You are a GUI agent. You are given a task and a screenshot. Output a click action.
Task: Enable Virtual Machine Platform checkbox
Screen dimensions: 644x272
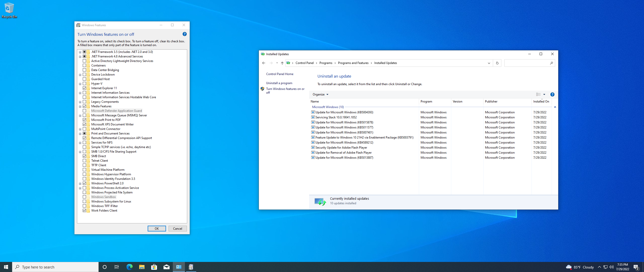pyautogui.click(x=85, y=170)
